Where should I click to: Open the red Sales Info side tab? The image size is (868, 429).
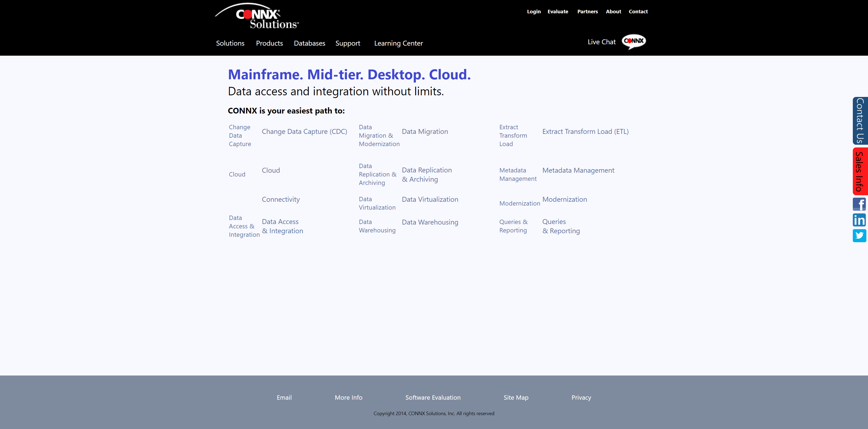pyautogui.click(x=860, y=171)
